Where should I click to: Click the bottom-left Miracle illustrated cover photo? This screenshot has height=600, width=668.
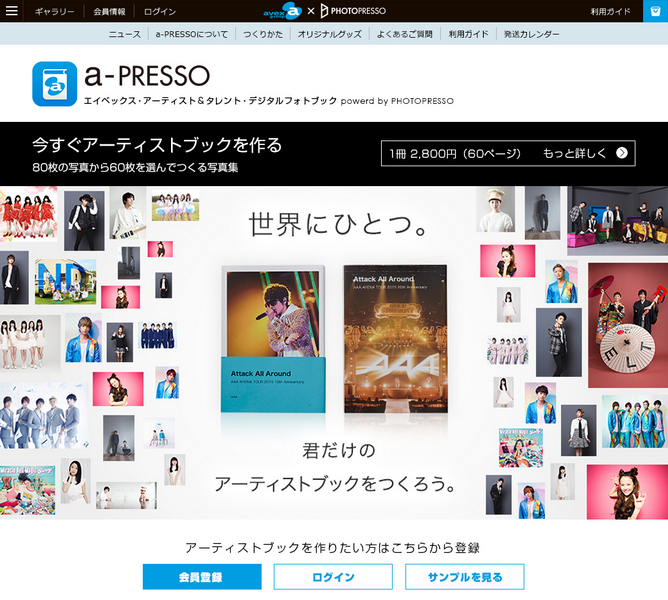(28, 490)
